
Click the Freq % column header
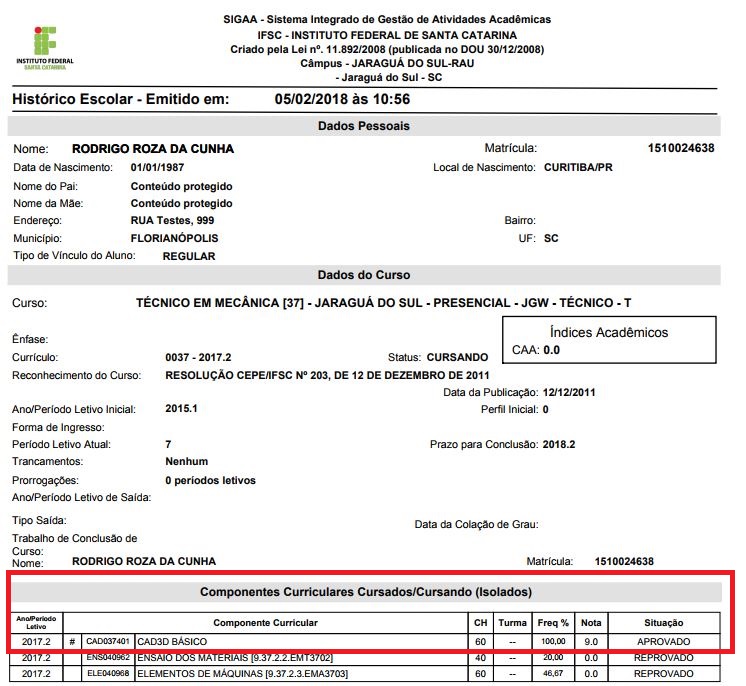click(x=552, y=623)
